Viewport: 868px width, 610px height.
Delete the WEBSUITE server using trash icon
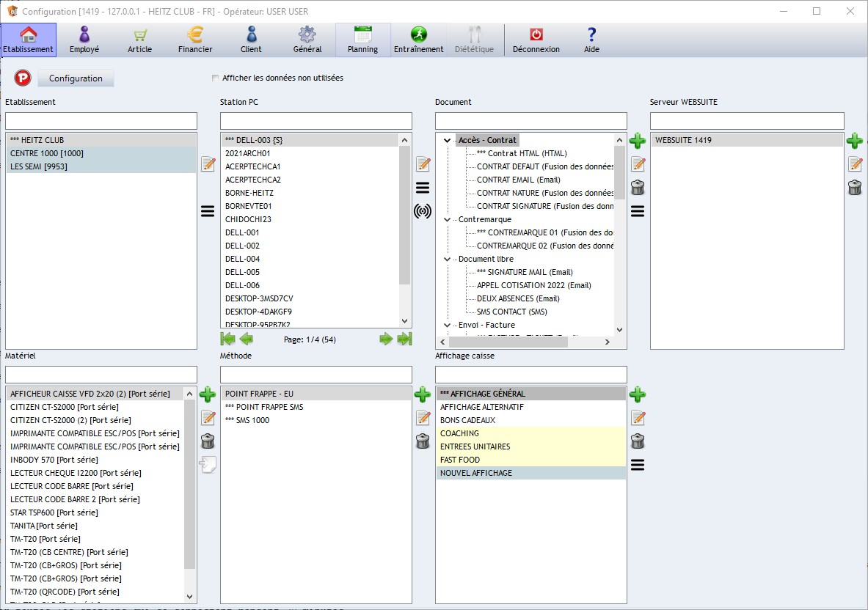tap(854, 188)
